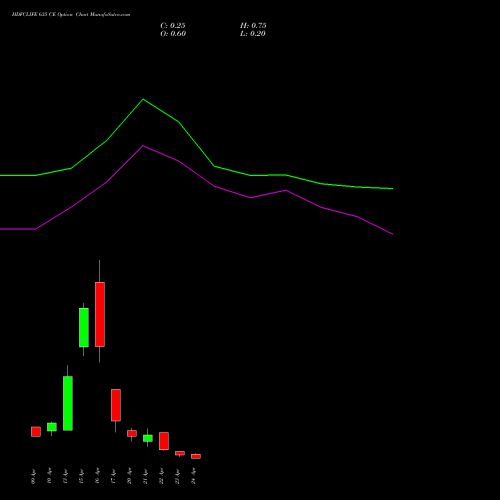The height and width of the screenshot is (500, 500).
Task: Click the tallest red candlestick for 16 Apr
Action: coord(100,314)
